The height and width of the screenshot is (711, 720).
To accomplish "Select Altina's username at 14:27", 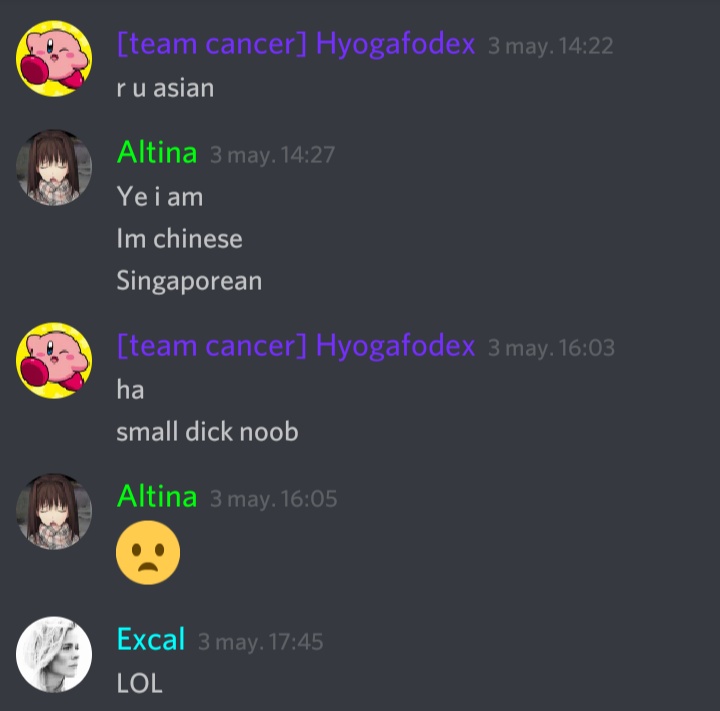I will pyautogui.click(x=157, y=152).
